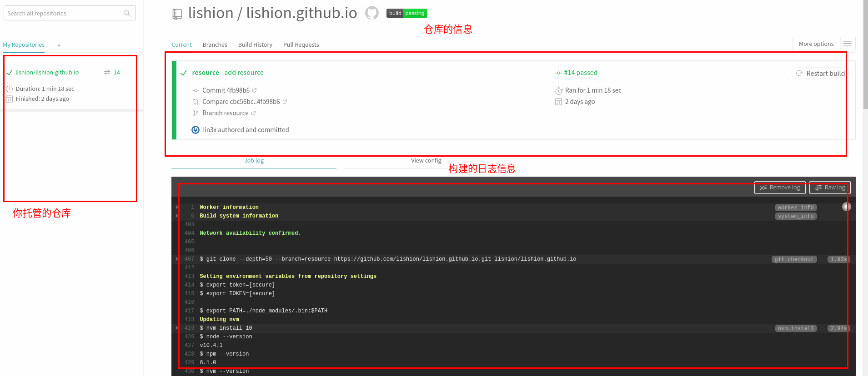Open the hamburger menu next to More options

[847, 44]
